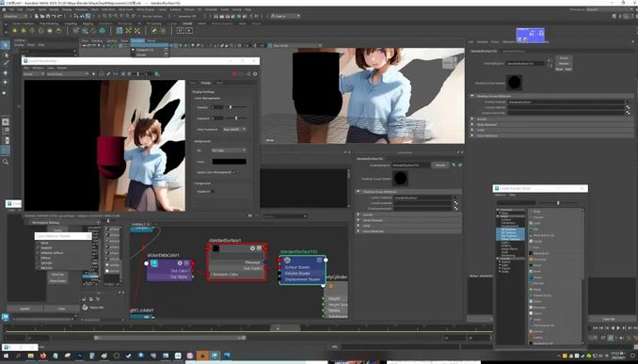Open the background BG dropdown in Display settings
Image resolution: width=638 pixels, height=364 pixels.
click(229, 150)
